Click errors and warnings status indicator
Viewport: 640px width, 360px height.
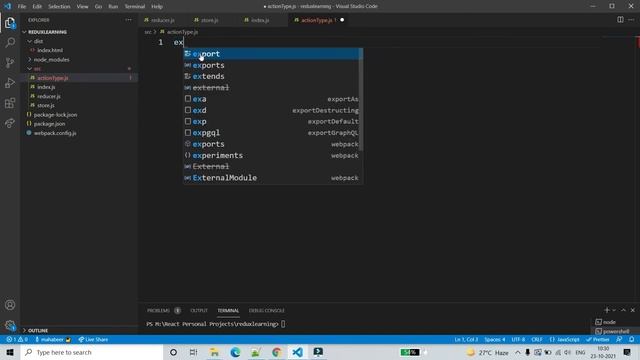tap(17, 340)
